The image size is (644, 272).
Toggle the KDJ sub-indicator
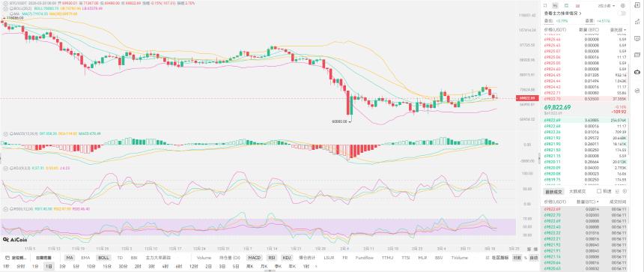coord(287,258)
